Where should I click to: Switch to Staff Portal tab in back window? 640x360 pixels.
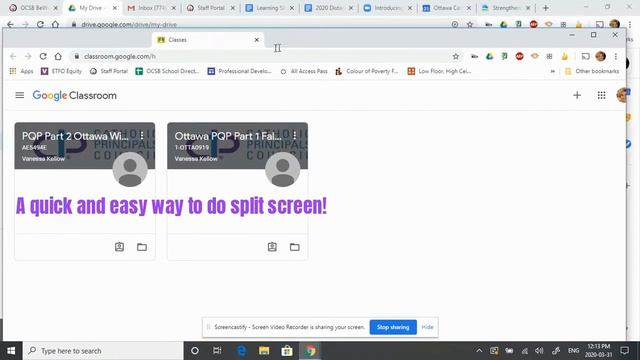[x=211, y=8]
